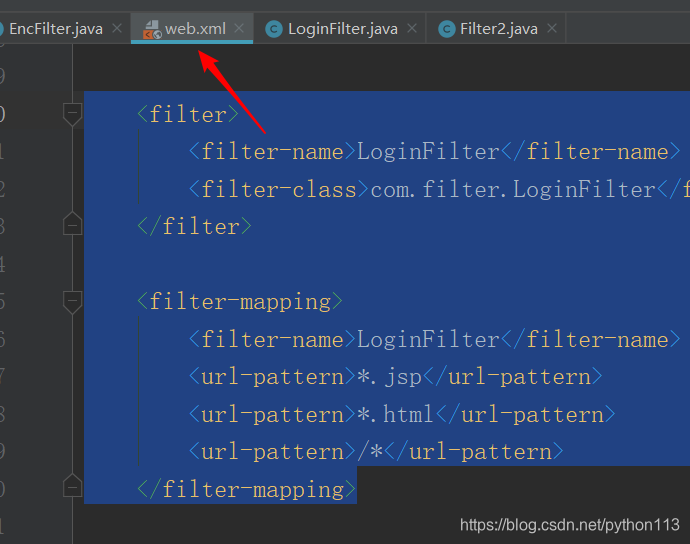
Task: Close the EncFilter.java tab
Action: pos(117,29)
